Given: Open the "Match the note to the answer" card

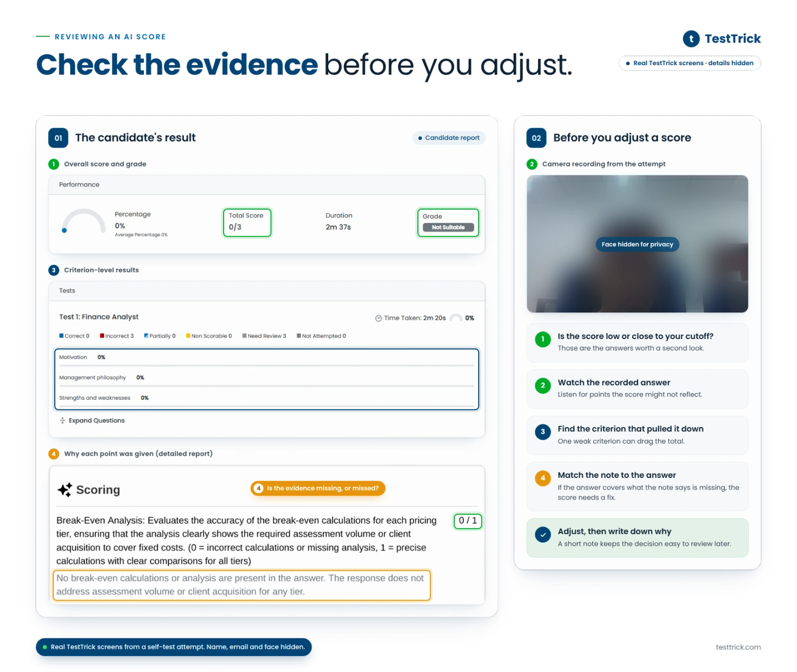Looking at the screenshot, I should pyautogui.click(x=638, y=487).
